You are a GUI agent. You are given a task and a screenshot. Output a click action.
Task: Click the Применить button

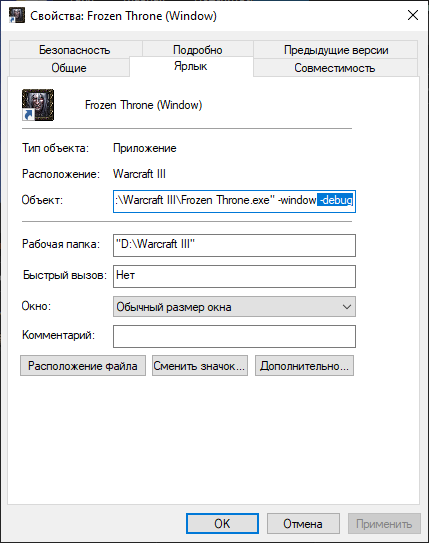pyautogui.click(x=384, y=523)
